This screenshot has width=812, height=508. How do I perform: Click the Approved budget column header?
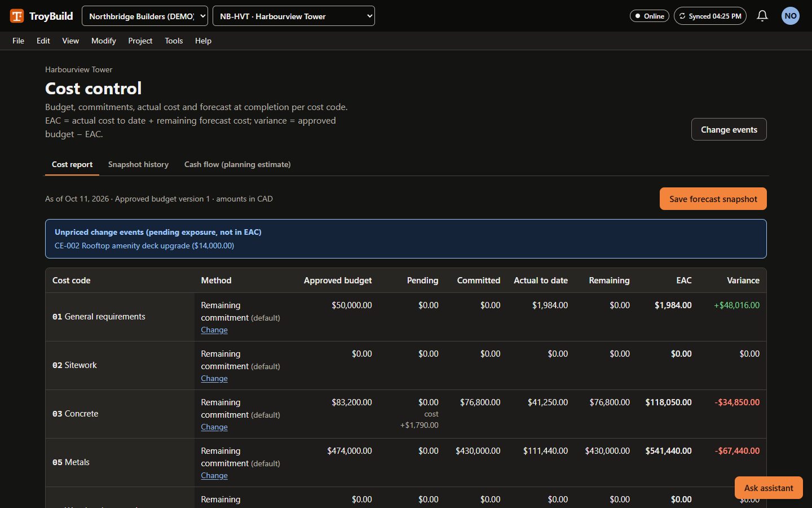(x=338, y=280)
